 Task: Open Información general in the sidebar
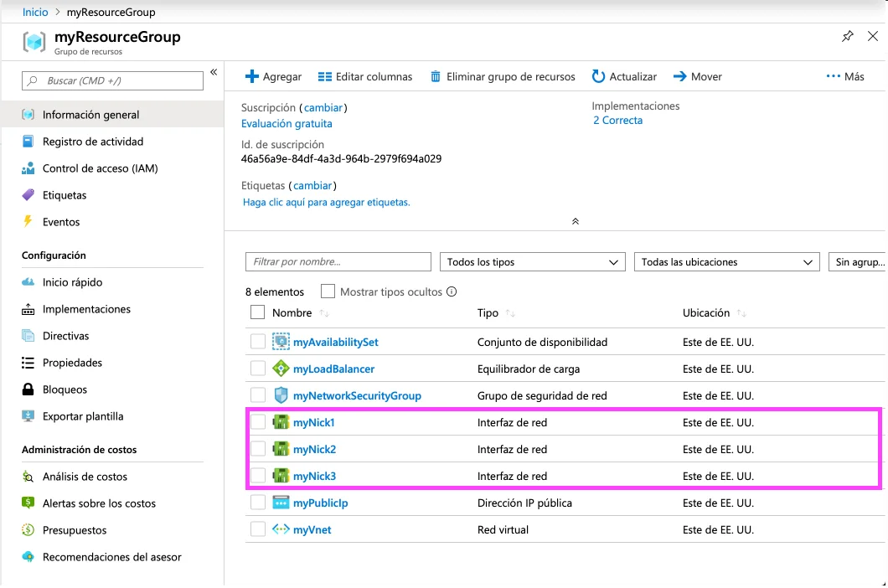tap(113, 115)
